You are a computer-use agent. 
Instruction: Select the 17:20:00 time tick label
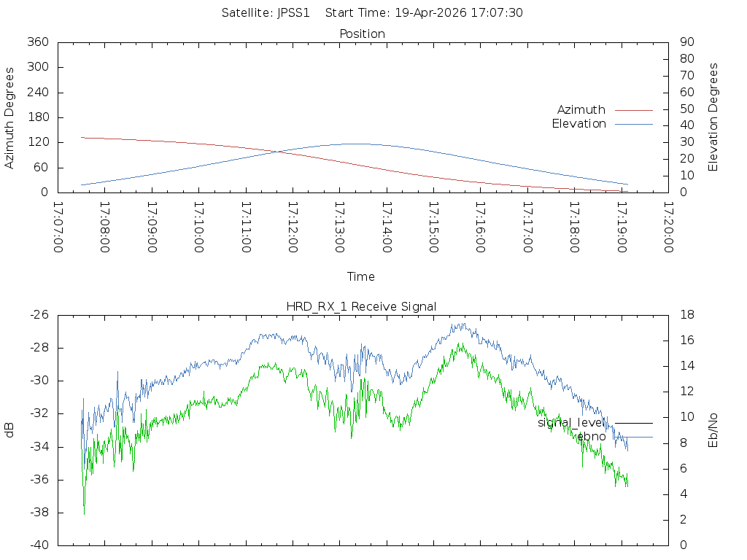pyautogui.click(x=668, y=227)
